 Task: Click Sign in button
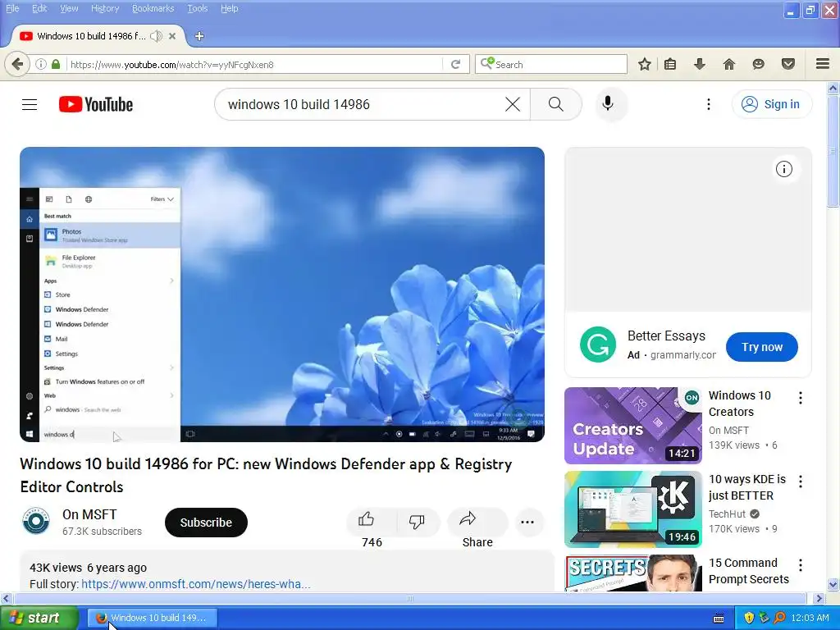771,104
